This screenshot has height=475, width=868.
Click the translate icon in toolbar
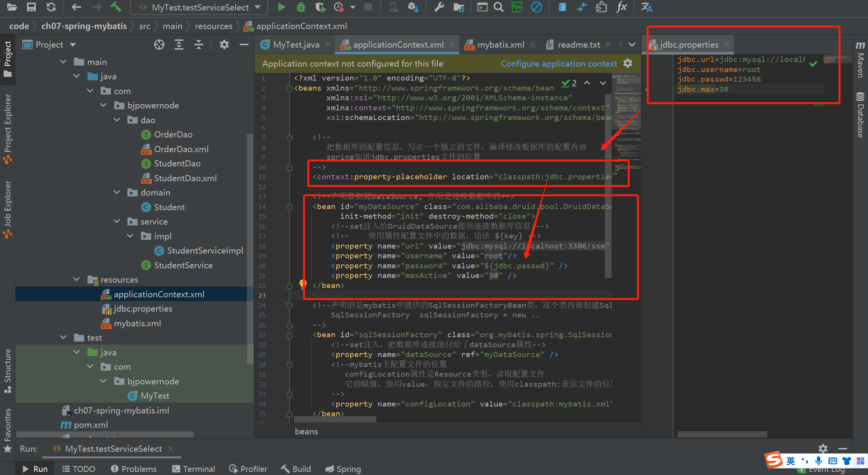[646, 7]
